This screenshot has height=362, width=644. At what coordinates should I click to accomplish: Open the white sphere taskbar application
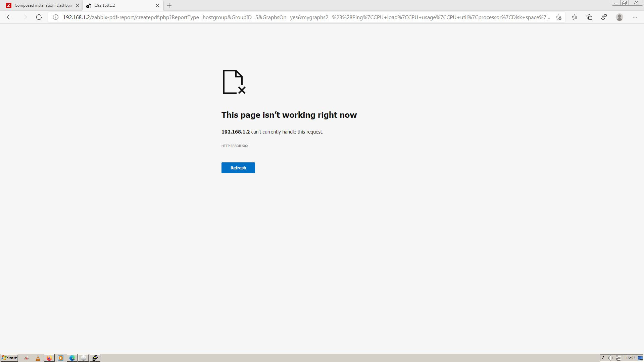pyautogui.click(x=84, y=358)
